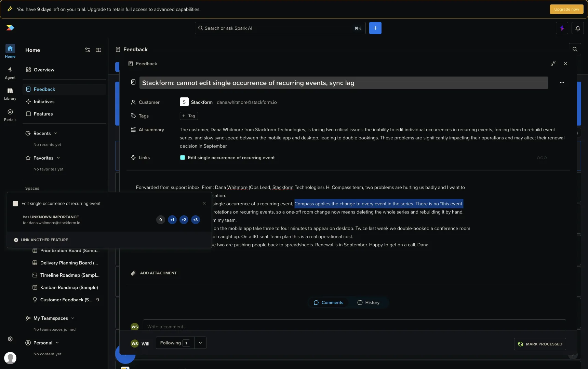
Task: Set importance to +3
Action: click(x=196, y=220)
